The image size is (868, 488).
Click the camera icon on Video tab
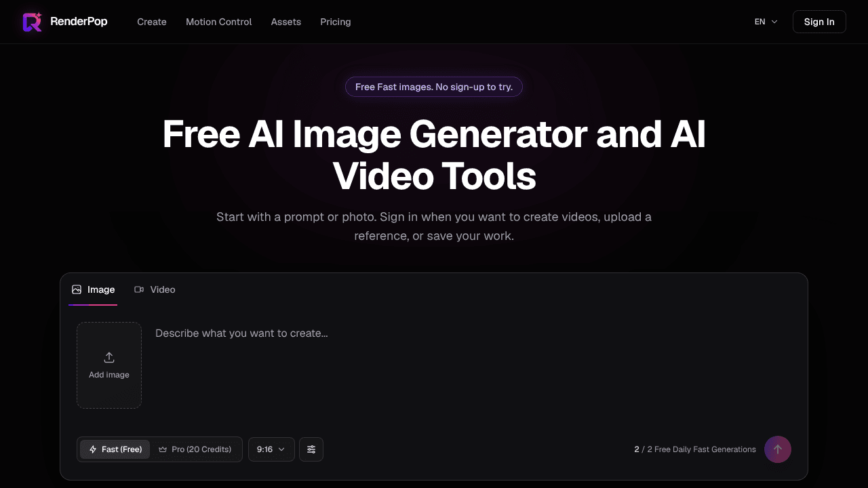coord(139,289)
